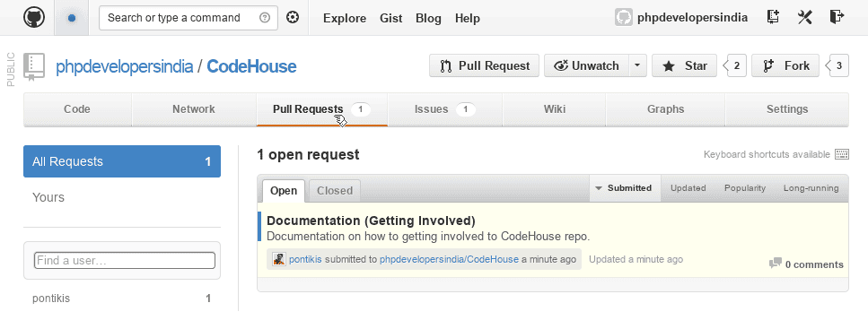Select the Open requests tab

284,191
